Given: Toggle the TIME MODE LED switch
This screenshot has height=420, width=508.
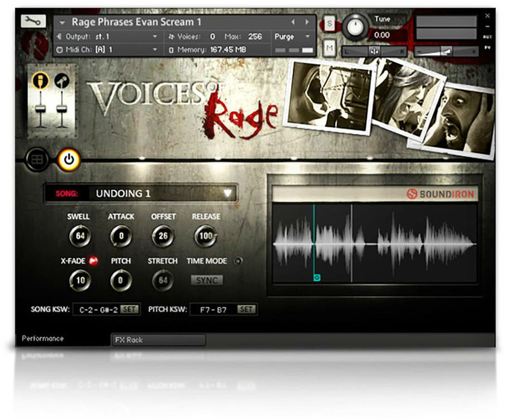Looking at the screenshot, I should pyautogui.click(x=237, y=261).
